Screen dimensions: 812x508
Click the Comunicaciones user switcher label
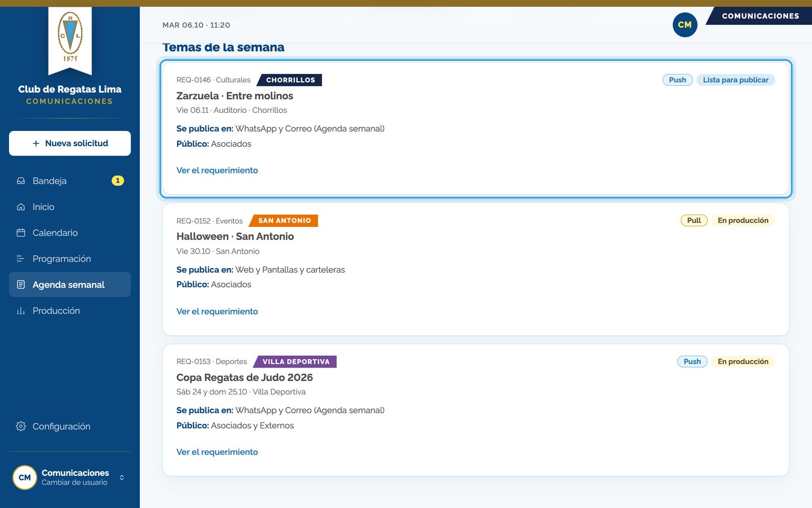(75, 473)
